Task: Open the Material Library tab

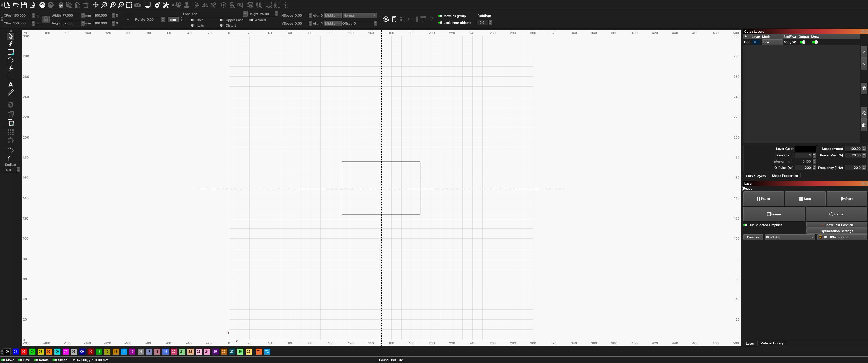Action: pyautogui.click(x=772, y=343)
